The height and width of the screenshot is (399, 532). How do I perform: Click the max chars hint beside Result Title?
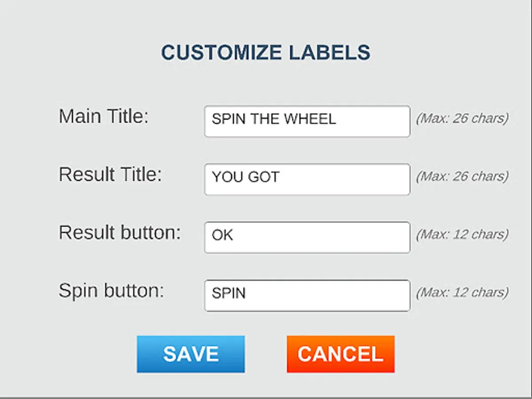pyautogui.click(x=462, y=176)
